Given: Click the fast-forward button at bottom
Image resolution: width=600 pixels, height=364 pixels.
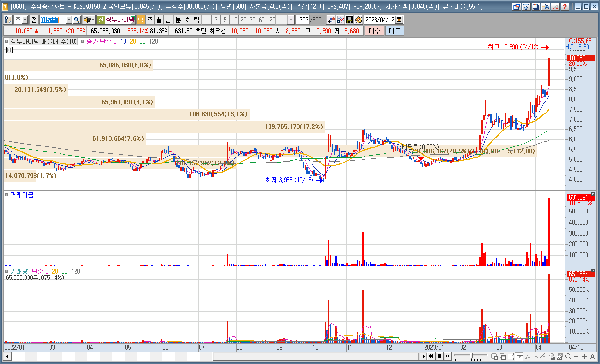Looking at the screenshot, I should (x=447, y=356).
